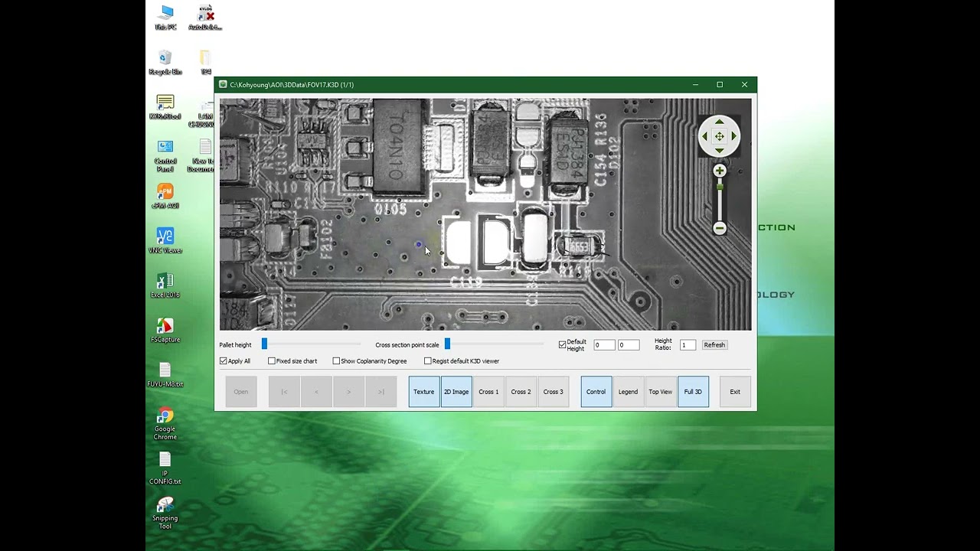Toggle the Texture view button
The image size is (980, 551).
(424, 392)
